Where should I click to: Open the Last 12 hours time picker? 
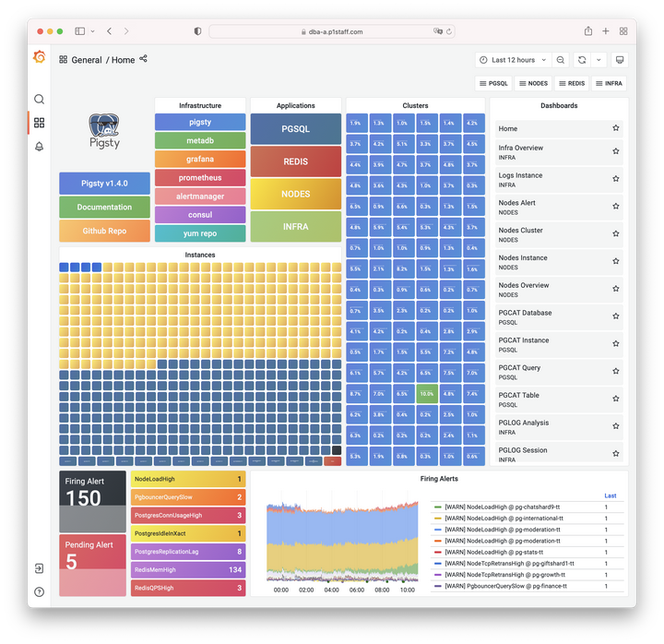pos(514,60)
